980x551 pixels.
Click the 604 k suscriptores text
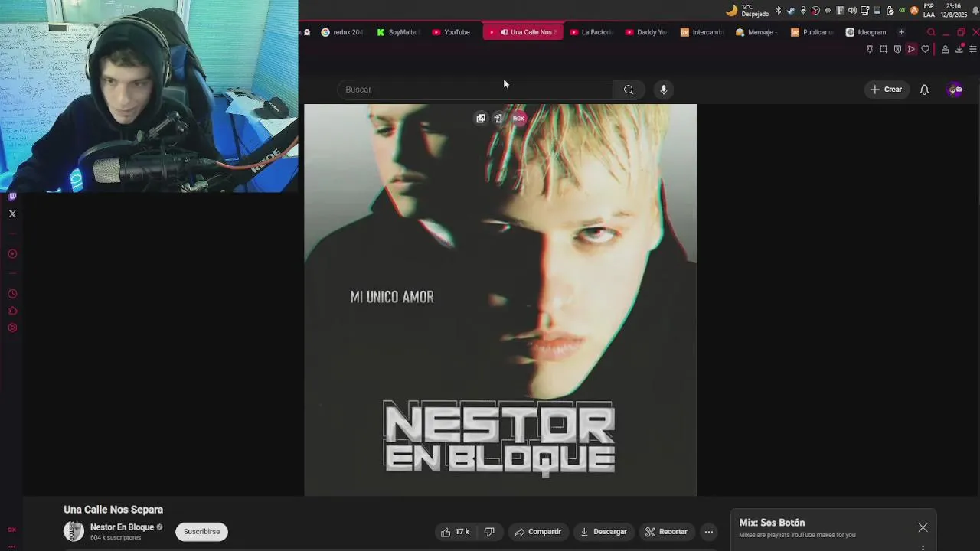(116, 538)
